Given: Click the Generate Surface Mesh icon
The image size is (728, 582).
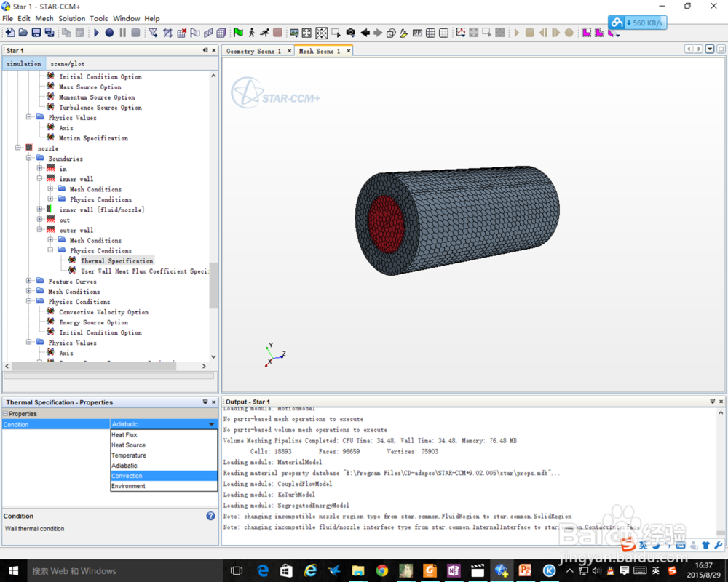Looking at the screenshot, I should click(195, 33).
